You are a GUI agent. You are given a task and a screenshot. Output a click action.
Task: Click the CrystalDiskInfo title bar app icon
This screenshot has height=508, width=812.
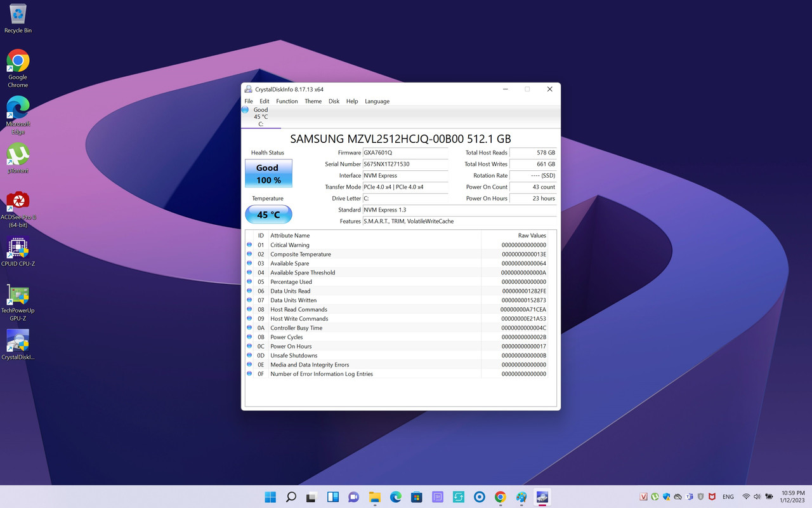(x=249, y=90)
